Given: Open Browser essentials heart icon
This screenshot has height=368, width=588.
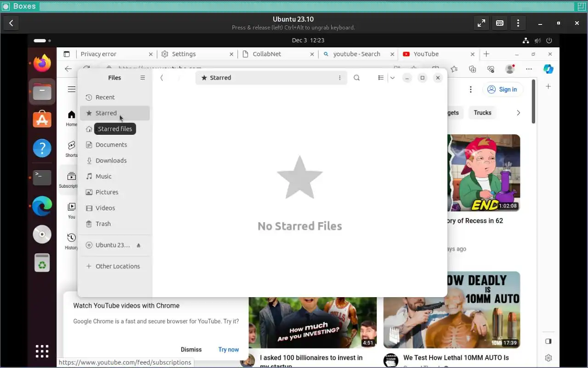Looking at the screenshot, I should (491, 69).
